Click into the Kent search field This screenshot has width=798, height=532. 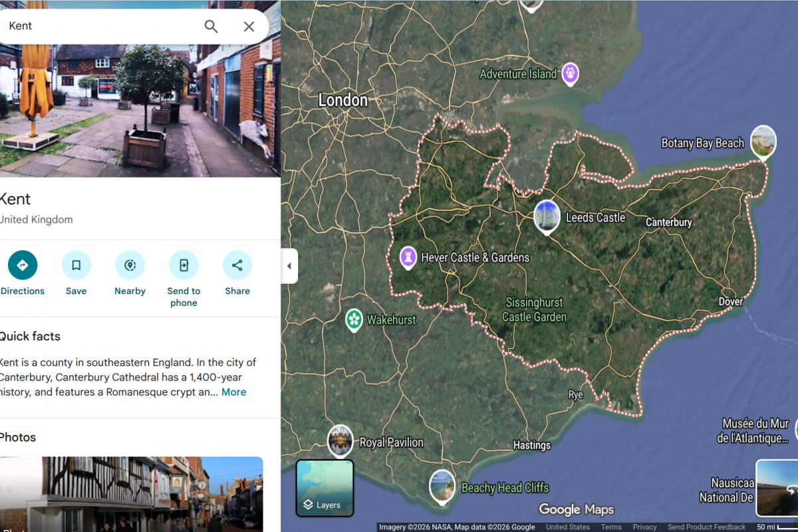(100, 27)
